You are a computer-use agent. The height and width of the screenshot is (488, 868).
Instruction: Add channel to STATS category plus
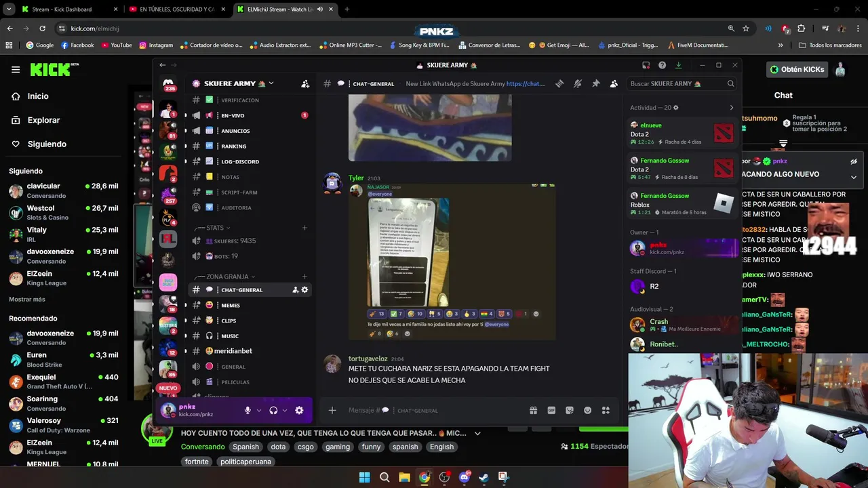(x=304, y=228)
